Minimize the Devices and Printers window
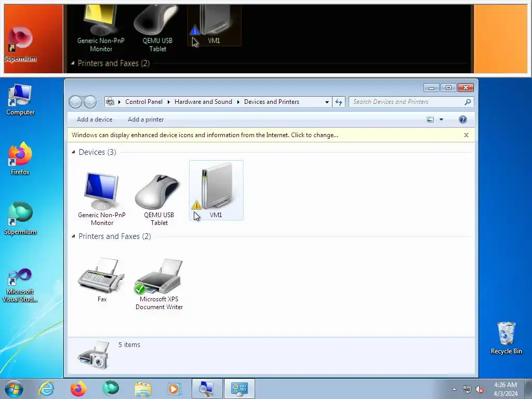Image resolution: width=532 pixels, height=399 pixels. pos(432,88)
